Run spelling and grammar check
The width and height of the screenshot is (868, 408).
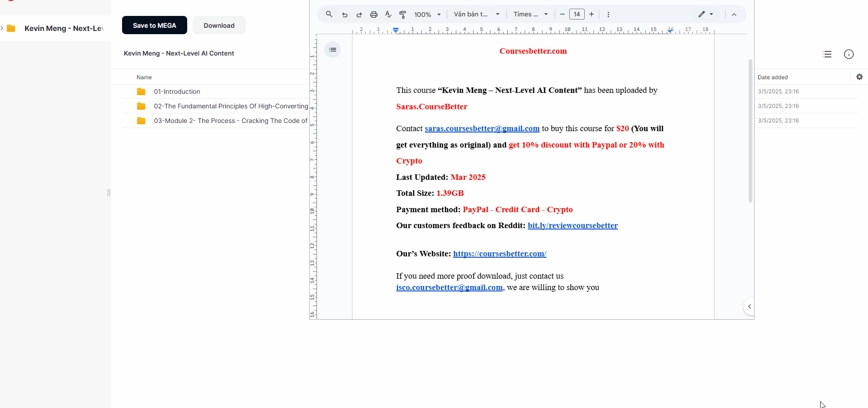pos(388,15)
